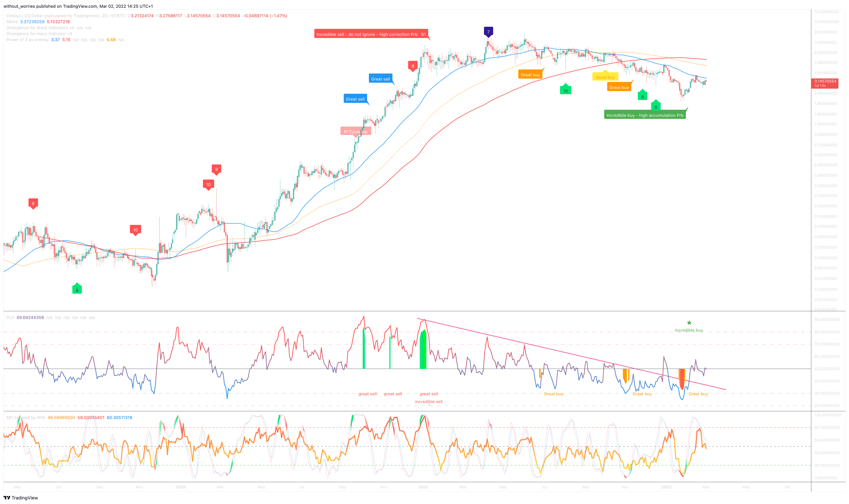Screen dimensions: 849x504
Task: Click the SMAs indicator legend
Action: click(x=12, y=22)
